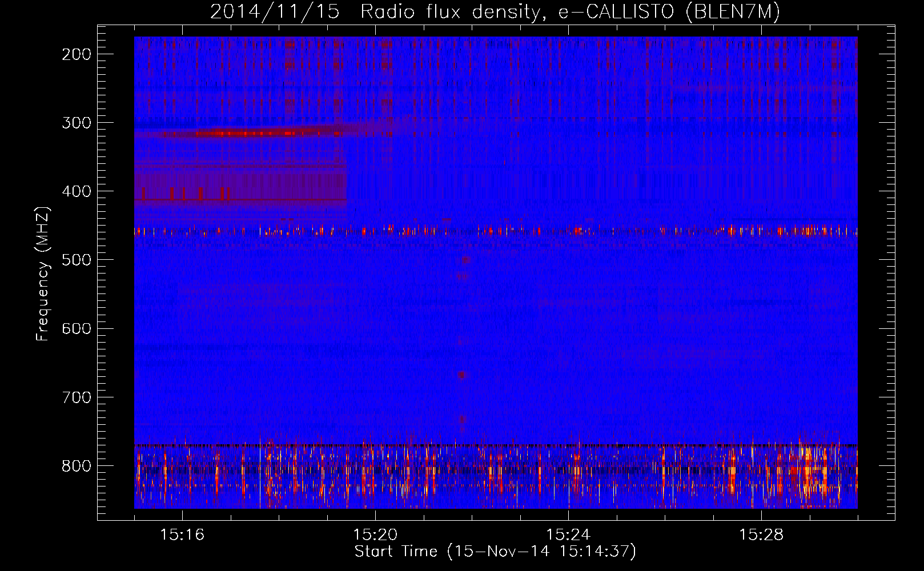Click the 400 frequency tick label

coord(77,191)
